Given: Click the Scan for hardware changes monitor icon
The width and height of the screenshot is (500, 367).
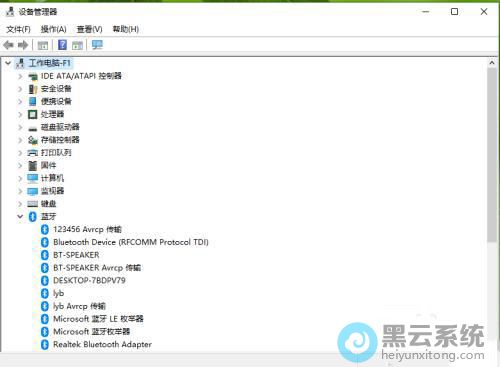Looking at the screenshot, I should point(97,45).
